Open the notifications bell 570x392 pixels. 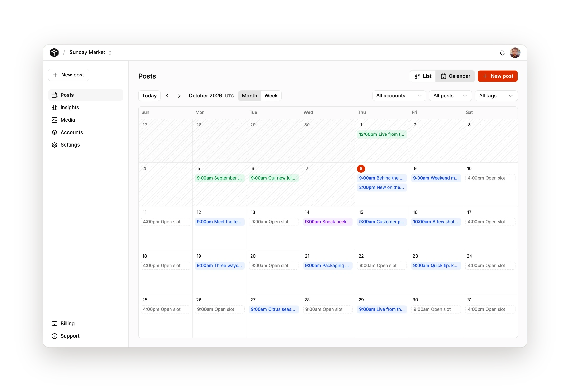502,53
